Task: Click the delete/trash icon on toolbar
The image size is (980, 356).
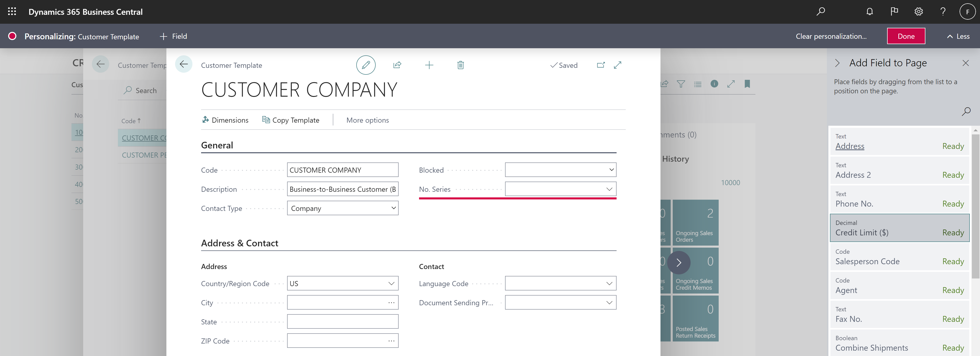Action: click(461, 64)
